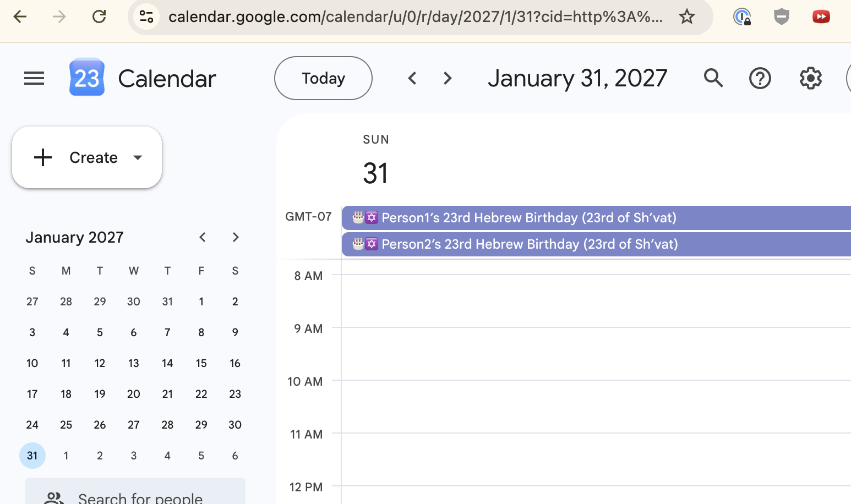Select January 24 in mini calendar
Viewport: 851px width, 504px height.
pos(32,425)
